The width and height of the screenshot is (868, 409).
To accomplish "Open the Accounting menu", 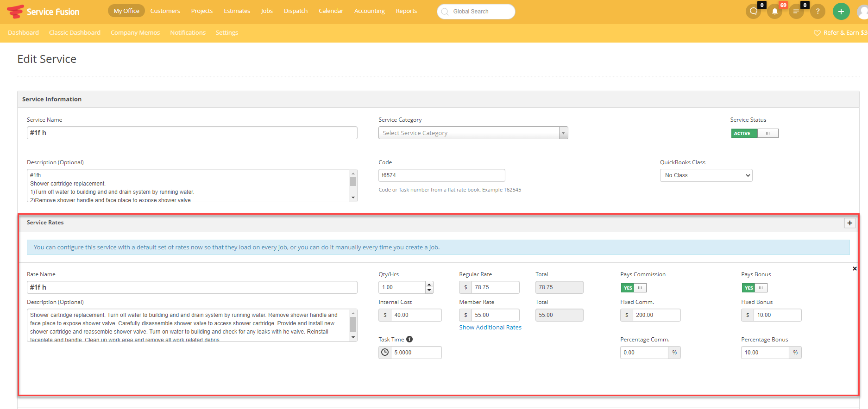I will 369,11.
